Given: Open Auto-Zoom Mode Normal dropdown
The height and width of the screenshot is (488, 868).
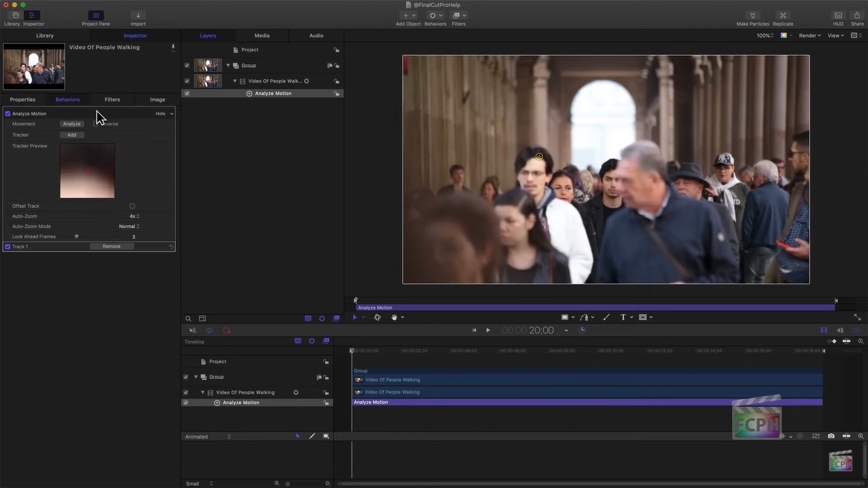Looking at the screenshot, I should tap(130, 226).
